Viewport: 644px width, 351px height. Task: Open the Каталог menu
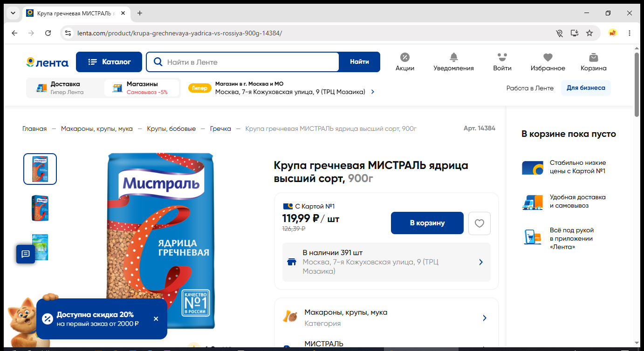(x=109, y=62)
